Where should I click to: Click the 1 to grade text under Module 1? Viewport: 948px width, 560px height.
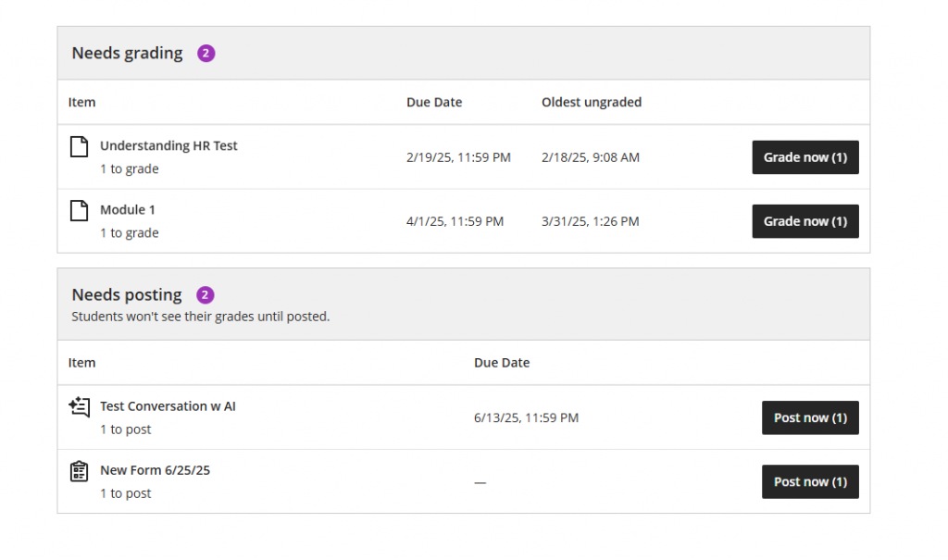point(129,232)
